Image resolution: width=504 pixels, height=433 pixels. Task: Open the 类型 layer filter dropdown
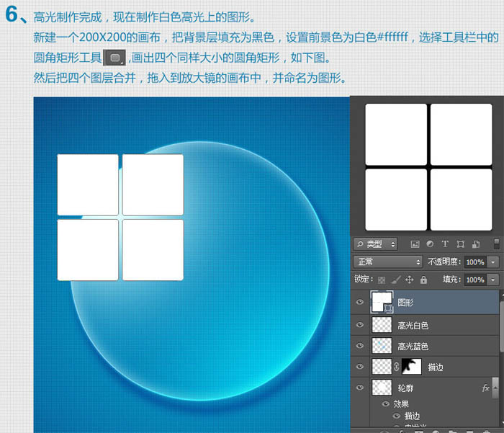pyautogui.click(x=375, y=244)
